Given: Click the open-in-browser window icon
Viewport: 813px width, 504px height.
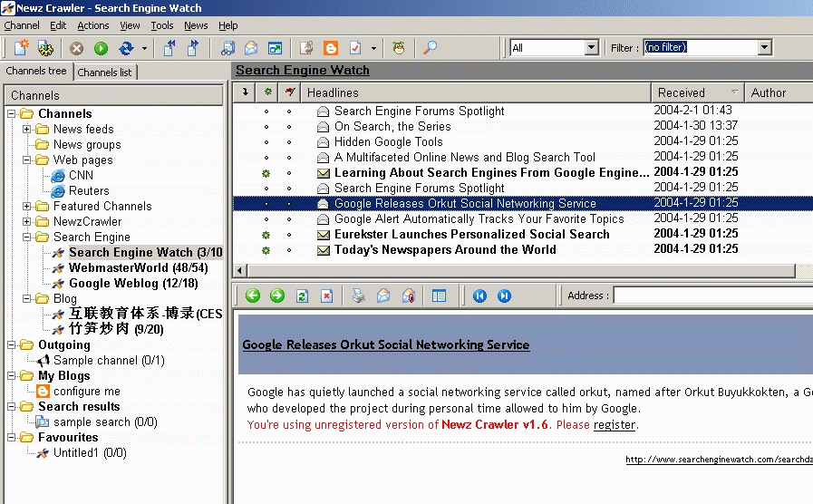Looking at the screenshot, I should pyautogui.click(x=275, y=48).
